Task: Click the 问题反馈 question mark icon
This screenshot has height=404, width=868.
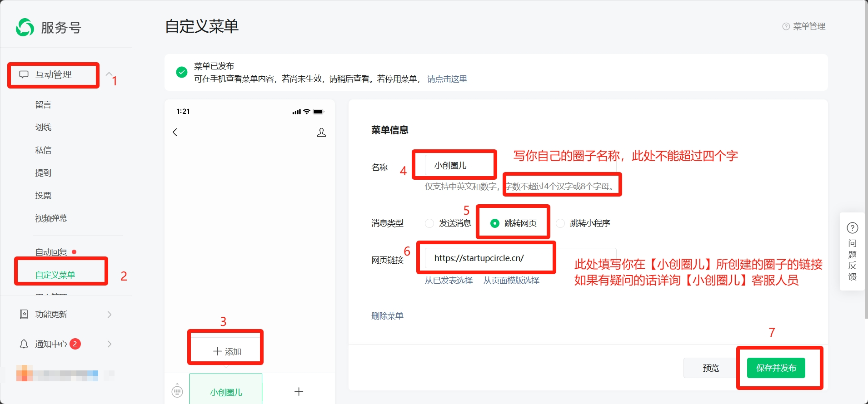Action: pos(852,228)
